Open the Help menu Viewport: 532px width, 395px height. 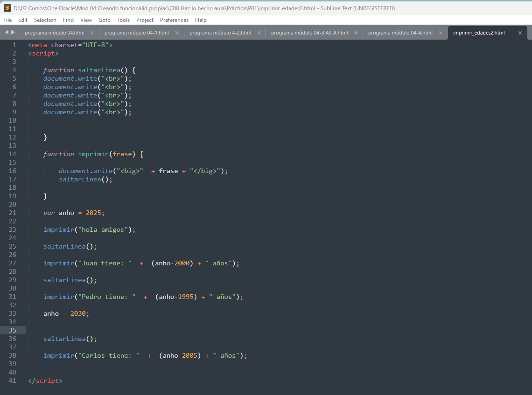coord(201,20)
